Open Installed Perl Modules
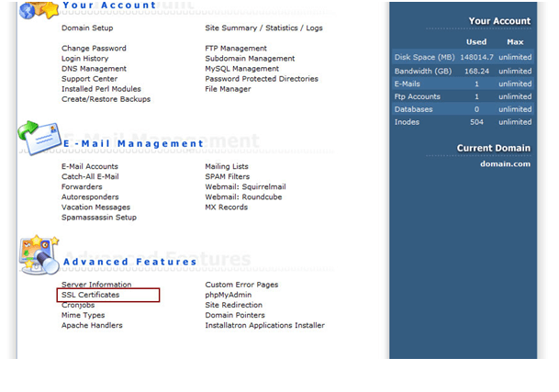The height and width of the screenshot is (392, 559). [101, 89]
